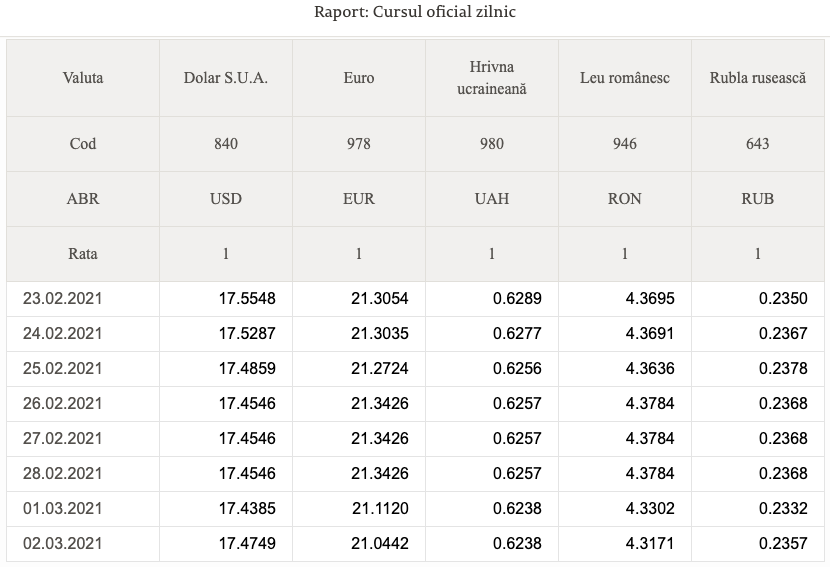Click the Raport: Cursul oficial zilnic title
Screen dimensions: 830x567
point(415,12)
